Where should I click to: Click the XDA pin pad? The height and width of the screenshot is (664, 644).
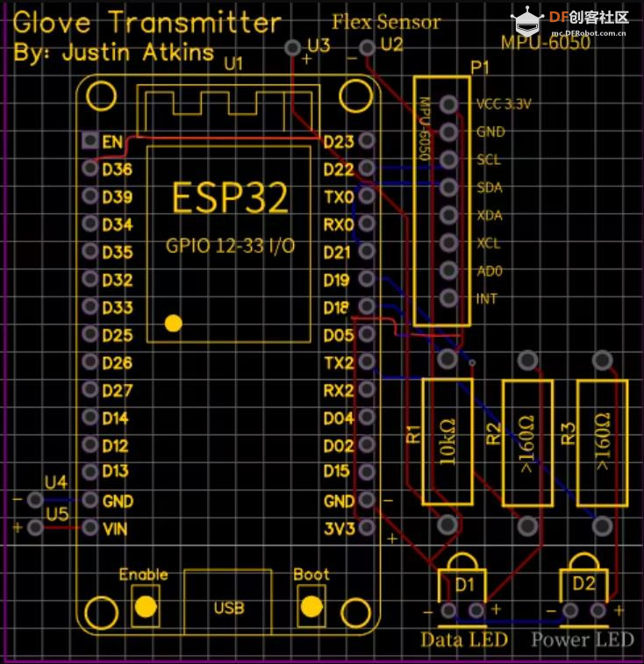click(x=448, y=215)
